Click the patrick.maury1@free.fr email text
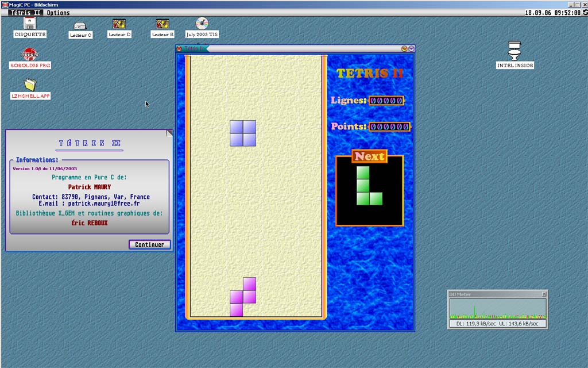This screenshot has width=588, height=368. coord(104,204)
